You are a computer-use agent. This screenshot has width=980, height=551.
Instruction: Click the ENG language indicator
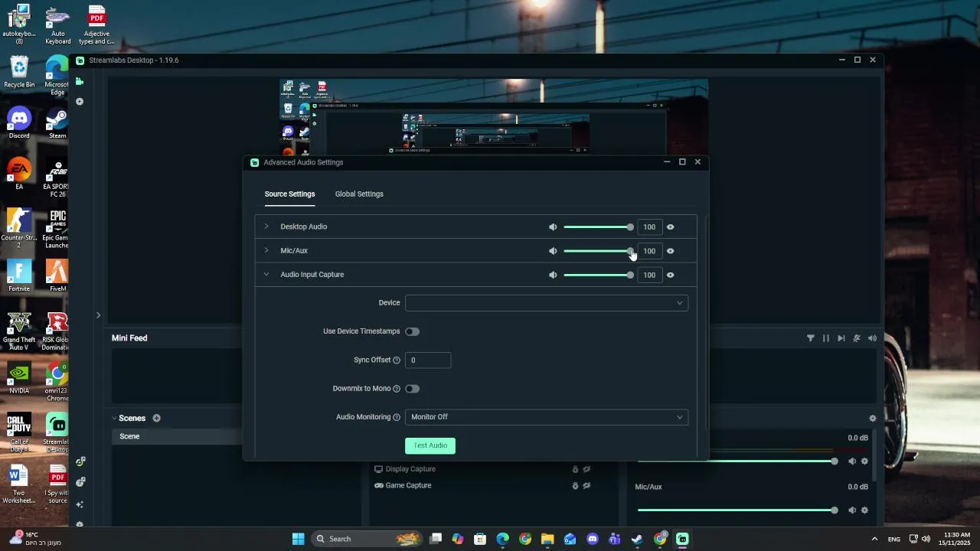894,540
